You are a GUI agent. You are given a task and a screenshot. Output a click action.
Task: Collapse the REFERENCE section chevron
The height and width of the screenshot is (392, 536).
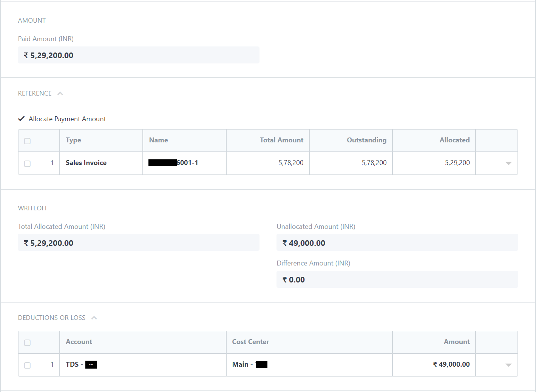60,93
